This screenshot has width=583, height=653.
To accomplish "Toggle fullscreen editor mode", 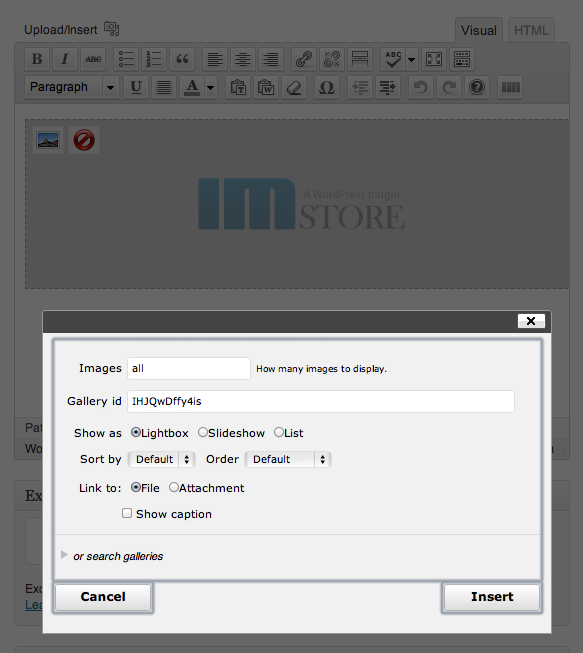I will pyautogui.click(x=434, y=59).
